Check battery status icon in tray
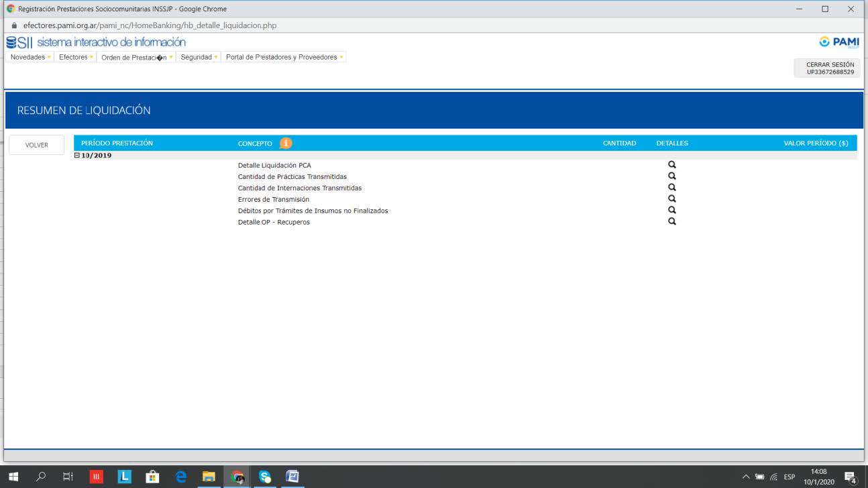This screenshot has width=868, height=488. tap(760, 477)
